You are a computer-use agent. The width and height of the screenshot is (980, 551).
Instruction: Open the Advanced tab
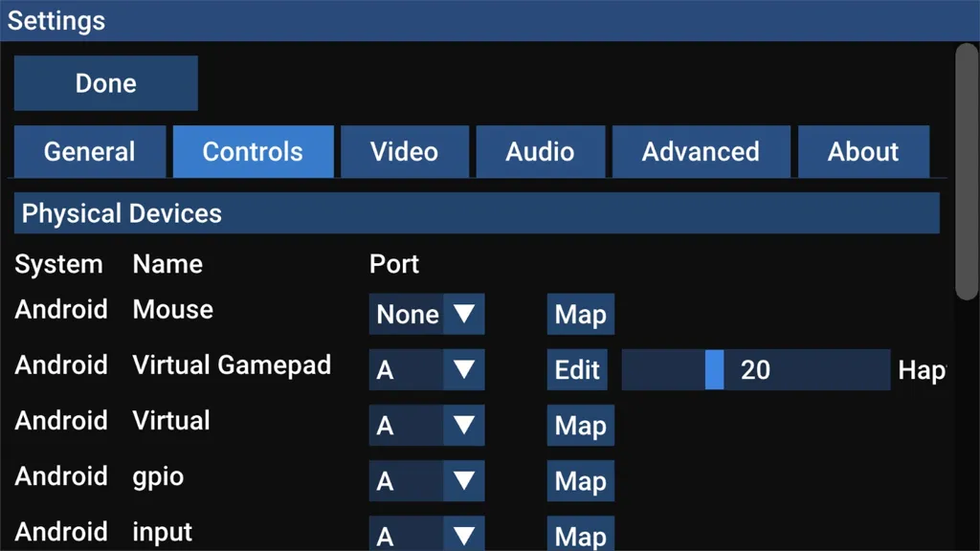(x=702, y=152)
